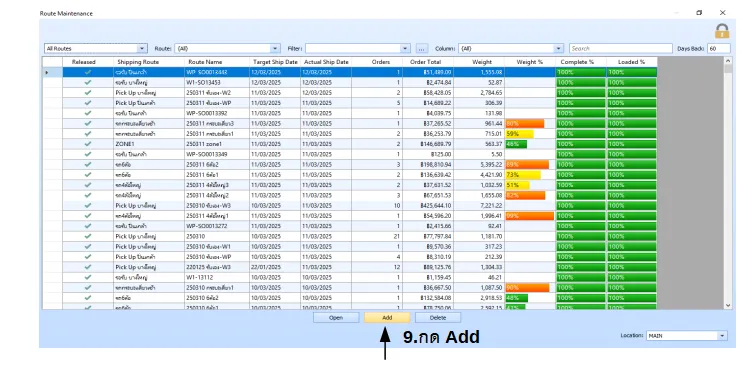Toggle Released check for route W1-SO13453

point(88,82)
